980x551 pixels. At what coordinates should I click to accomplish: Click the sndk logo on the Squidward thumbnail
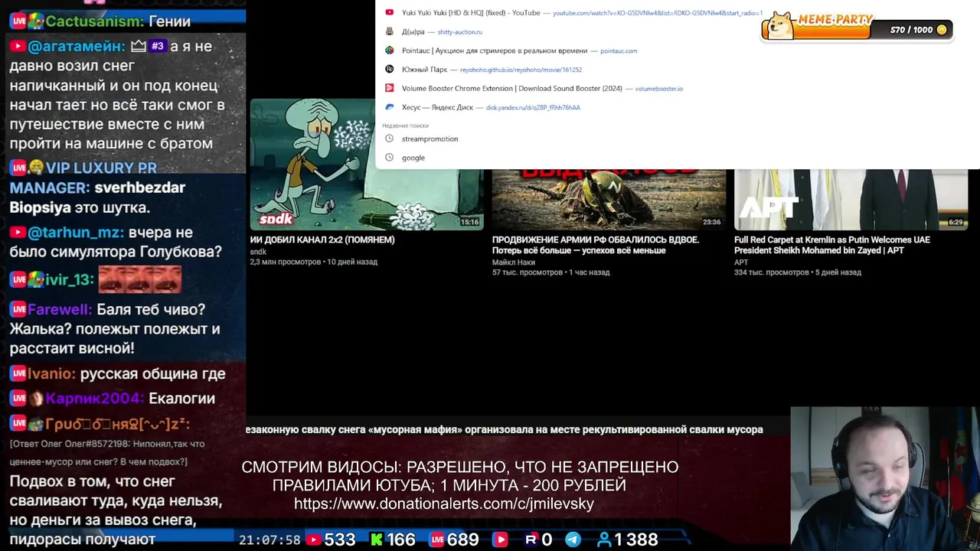(x=276, y=219)
